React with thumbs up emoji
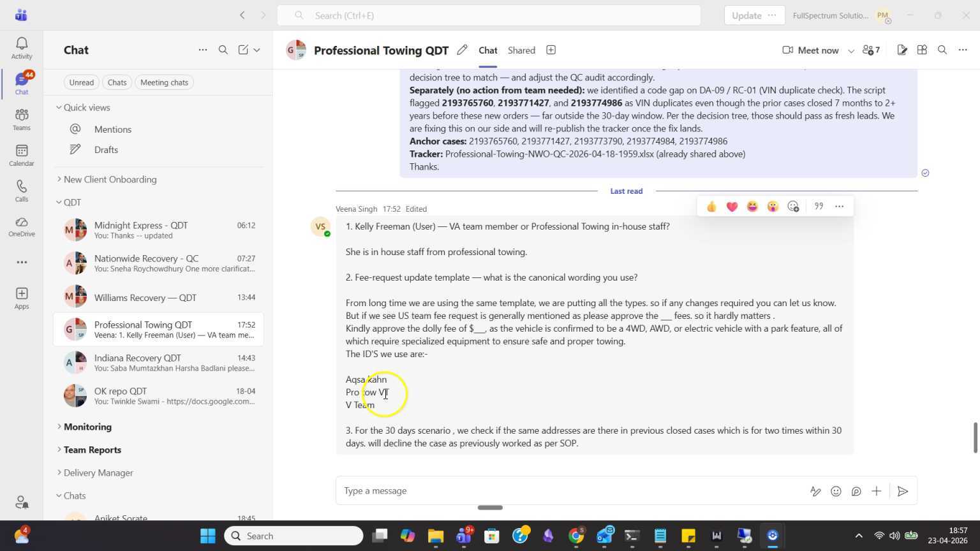Image resolution: width=980 pixels, height=551 pixels. (711, 207)
